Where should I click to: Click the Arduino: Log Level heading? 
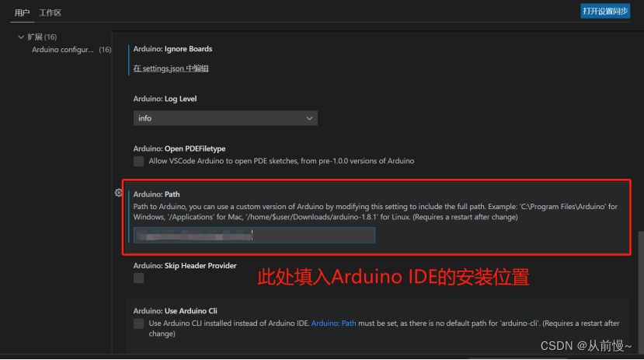click(x=165, y=99)
